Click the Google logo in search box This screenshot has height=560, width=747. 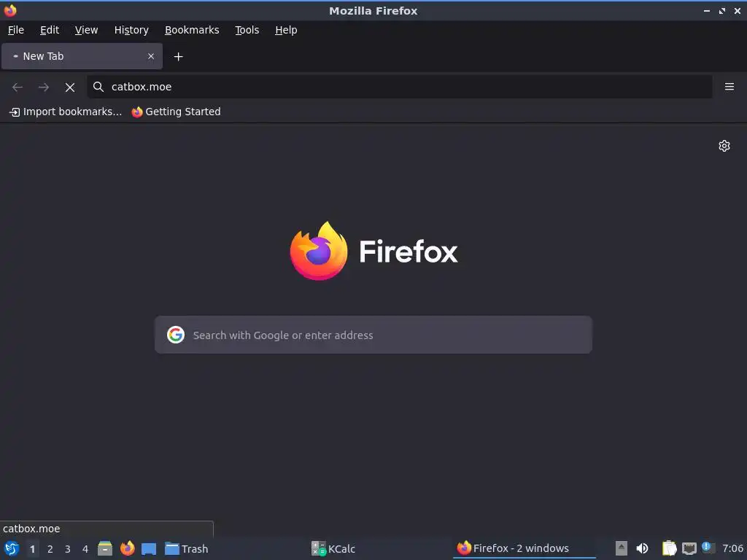(x=176, y=335)
